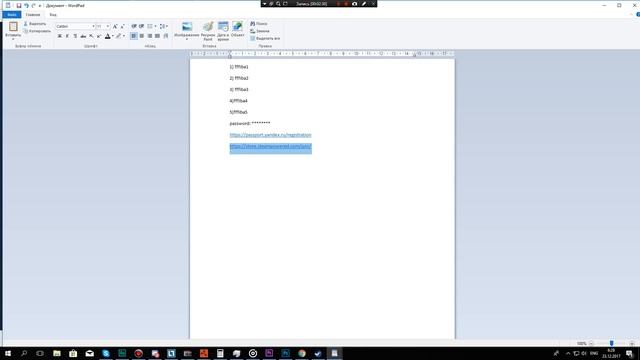
Task: Adjust the zoom slider in status bar
Action: point(611,343)
